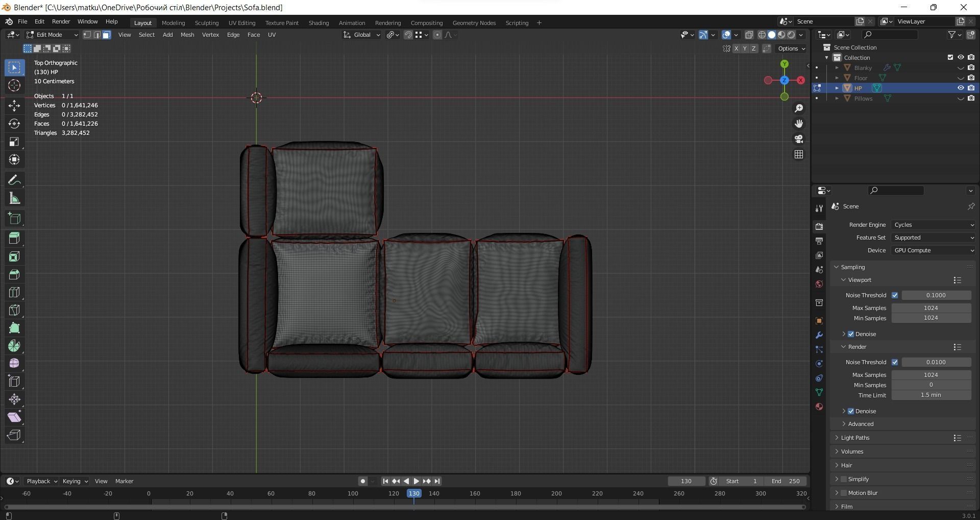
Task: Expand the Advanced subpanel
Action: tap(861, 424)
